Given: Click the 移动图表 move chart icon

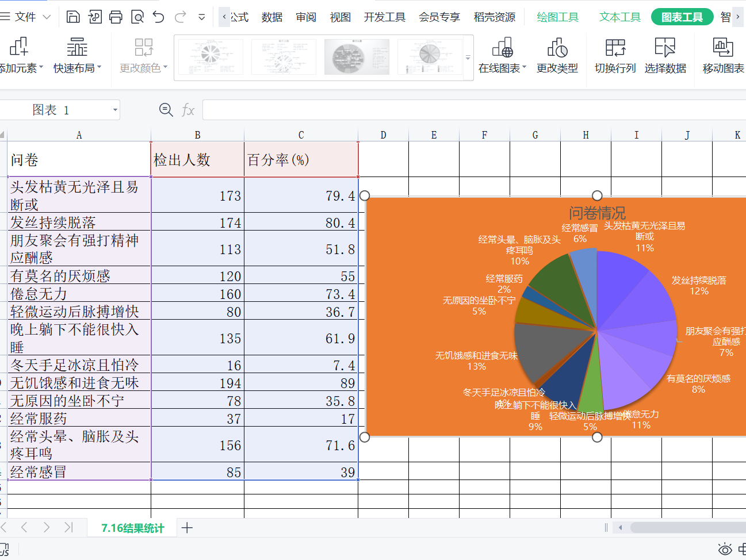Looking at the screenshot, I should [723, 56].
